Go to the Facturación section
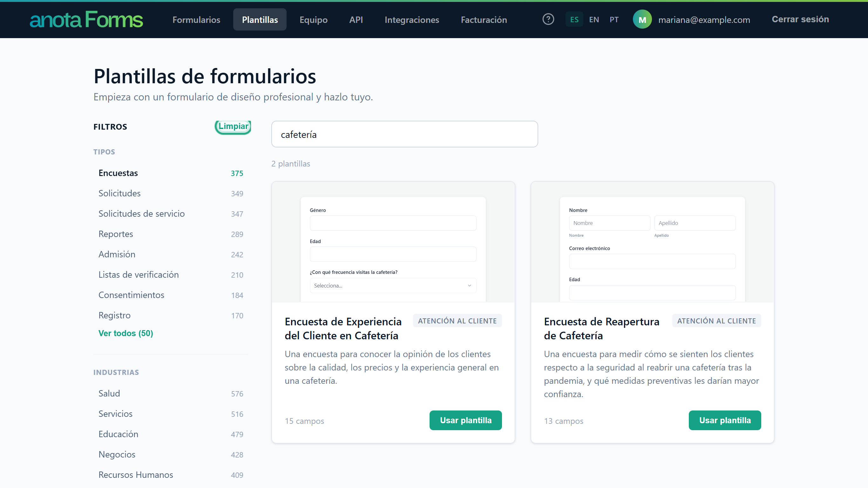 pyautogui.click(x=484, y=20)
